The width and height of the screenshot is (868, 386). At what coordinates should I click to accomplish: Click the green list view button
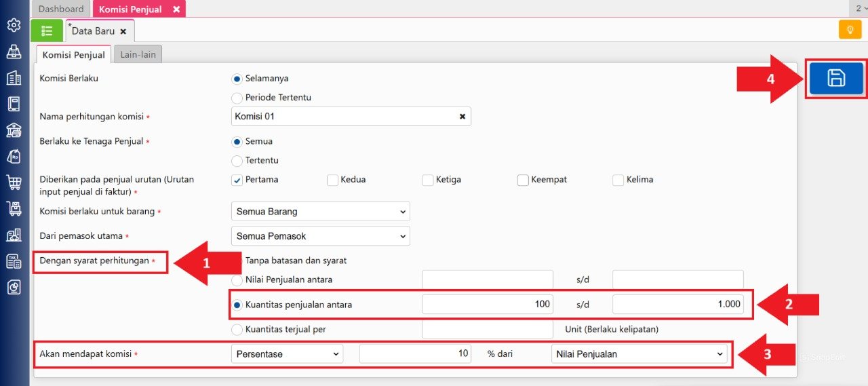(x=47, y=31)
